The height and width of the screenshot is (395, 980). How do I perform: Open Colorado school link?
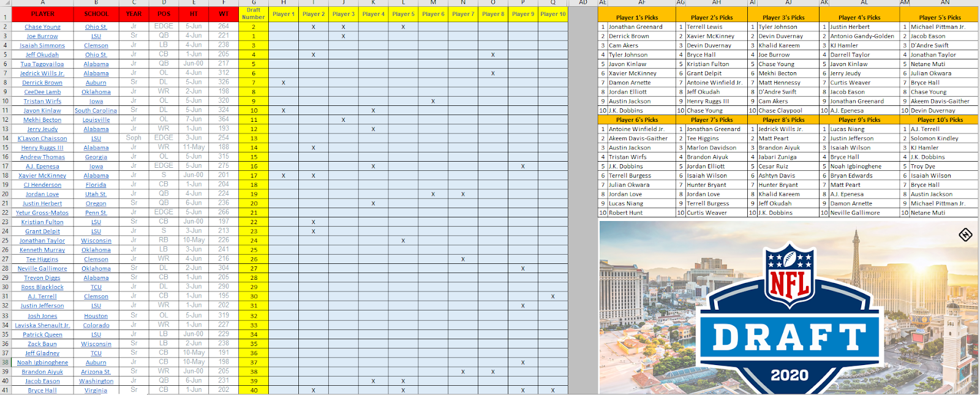96,325
